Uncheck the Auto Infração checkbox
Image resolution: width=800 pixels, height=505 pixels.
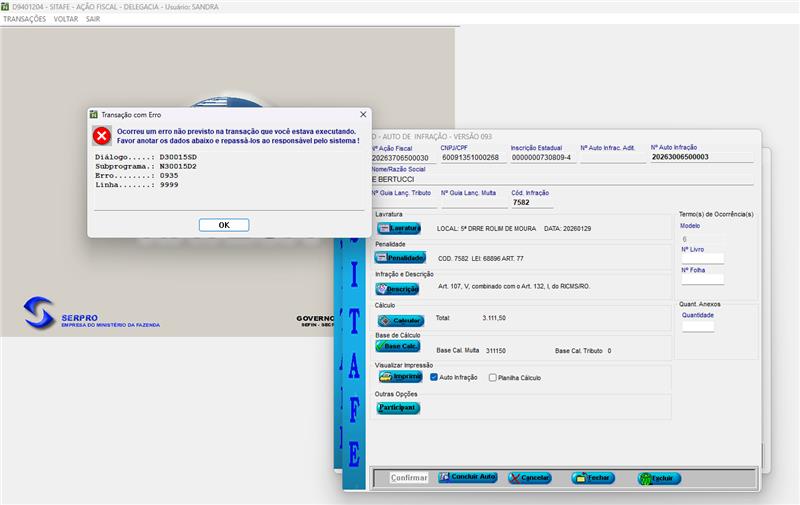[x=435, y=377]
